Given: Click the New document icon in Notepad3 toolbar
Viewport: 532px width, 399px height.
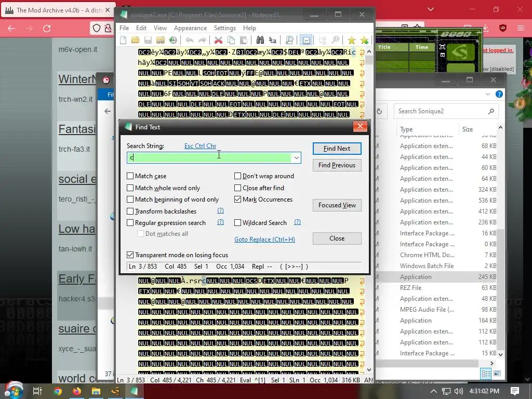Looking at the screenshot, I should (123, 41).
